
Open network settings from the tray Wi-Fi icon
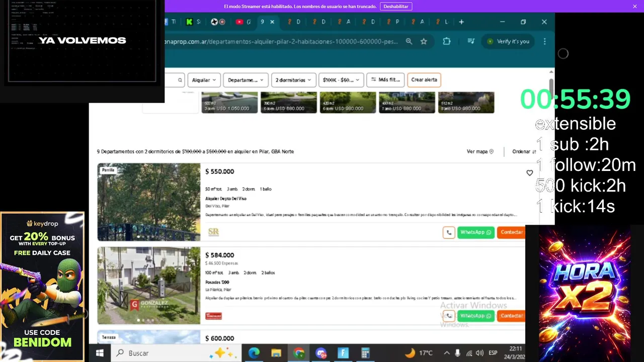pos(469,353)
